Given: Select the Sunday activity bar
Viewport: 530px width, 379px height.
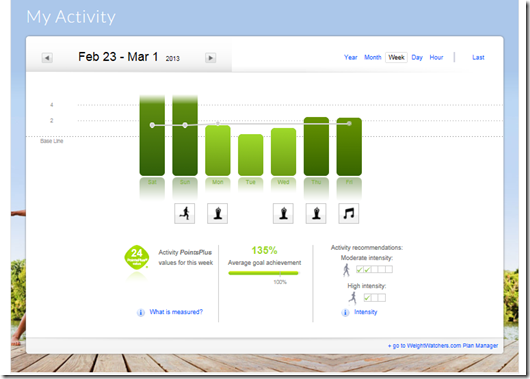Looking at the screenshot, I should 185,136.
